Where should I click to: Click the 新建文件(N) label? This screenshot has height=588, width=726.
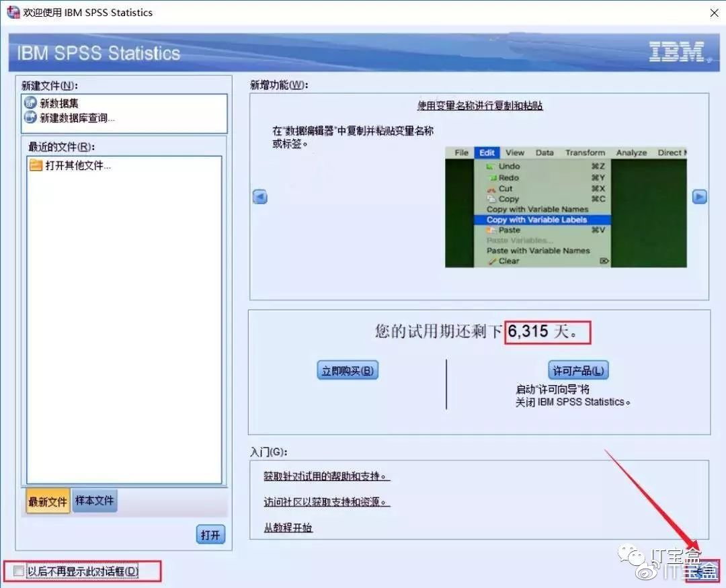(50, 85)
